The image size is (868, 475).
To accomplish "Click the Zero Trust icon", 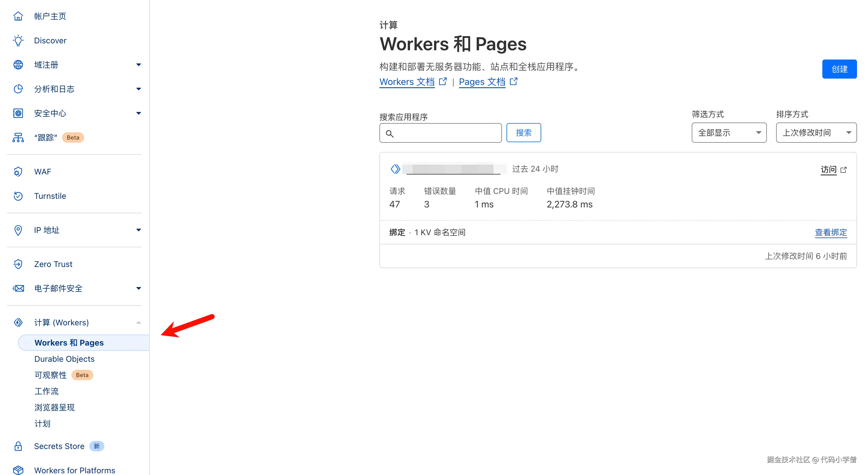I will [x=18, y=264].
